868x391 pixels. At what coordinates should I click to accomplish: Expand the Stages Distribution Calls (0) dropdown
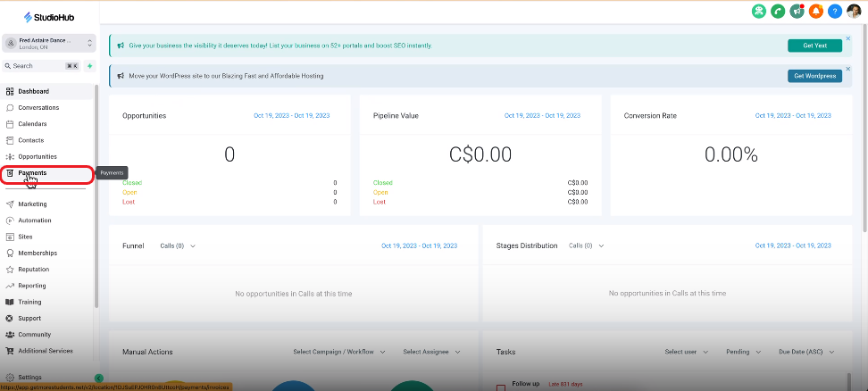(x=586, y=245)
